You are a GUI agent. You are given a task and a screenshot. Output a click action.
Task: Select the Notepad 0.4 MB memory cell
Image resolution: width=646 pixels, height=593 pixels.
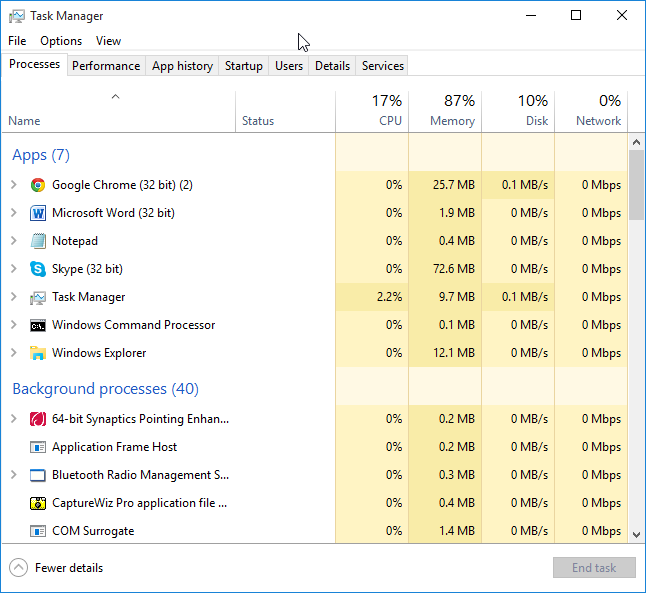pyautogui.click(x=445, y=241)
